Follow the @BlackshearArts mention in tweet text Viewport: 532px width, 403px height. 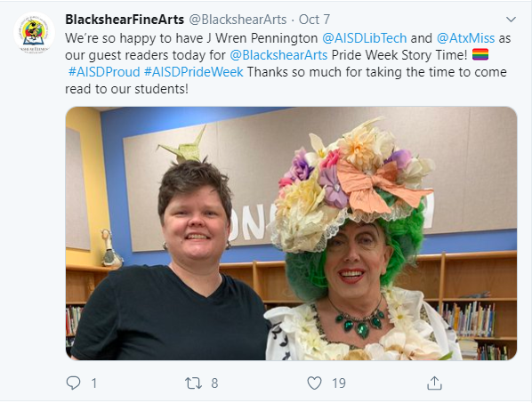pyautogui.click(x=278, y=55)
